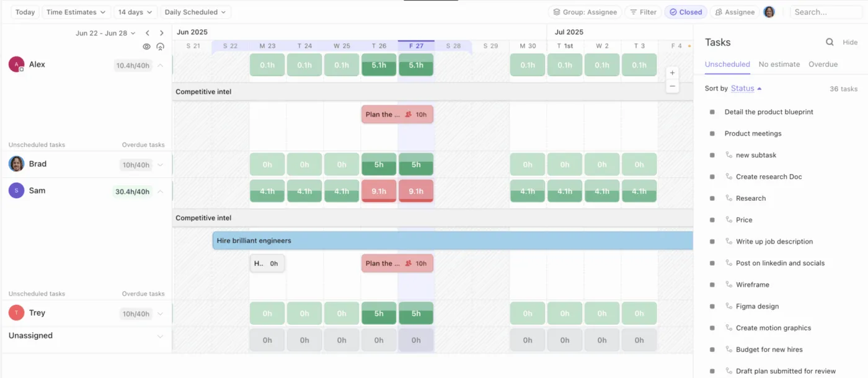Toggle the eye visibility icon above Alex
The image size is (868, 378).
click(146, 46)
